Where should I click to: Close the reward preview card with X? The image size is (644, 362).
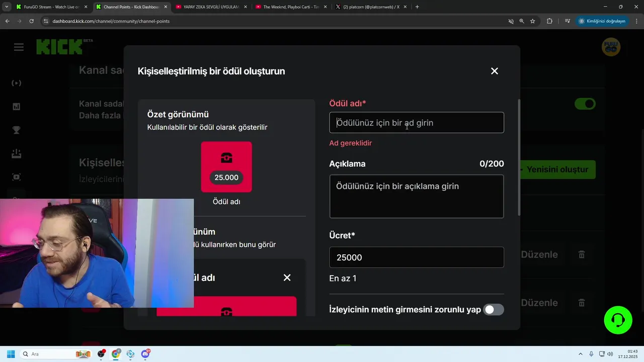click(x=287, y=278)
